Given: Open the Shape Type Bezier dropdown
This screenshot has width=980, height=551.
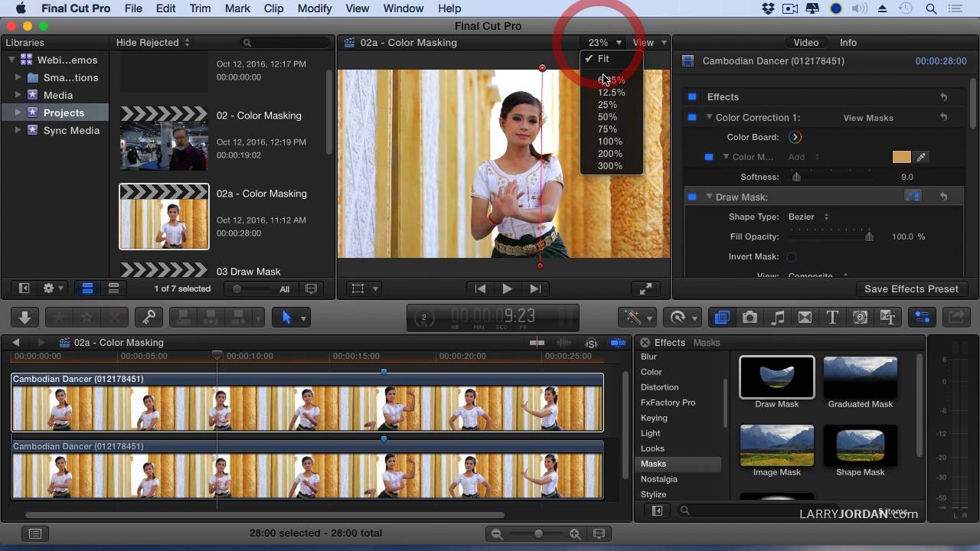Looking at the screenshot, I should pos(808,217).
